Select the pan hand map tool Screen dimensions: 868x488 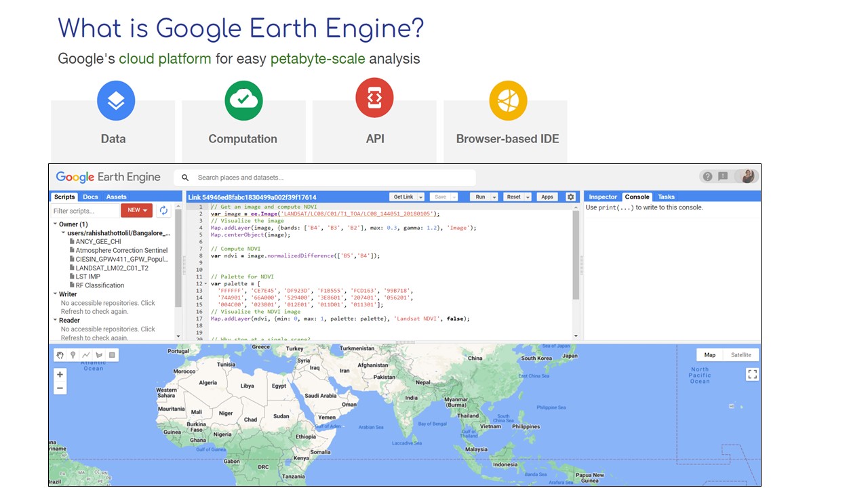(60, 354)
